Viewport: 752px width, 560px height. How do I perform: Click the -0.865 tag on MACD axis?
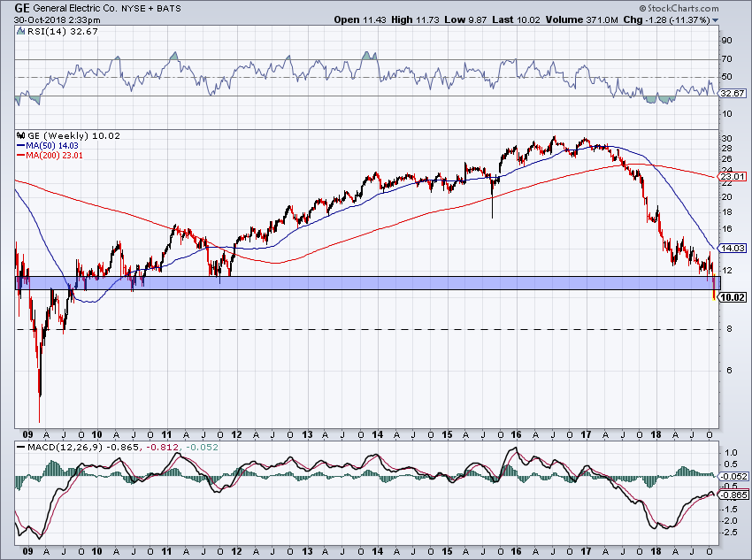tap(733, 495)
